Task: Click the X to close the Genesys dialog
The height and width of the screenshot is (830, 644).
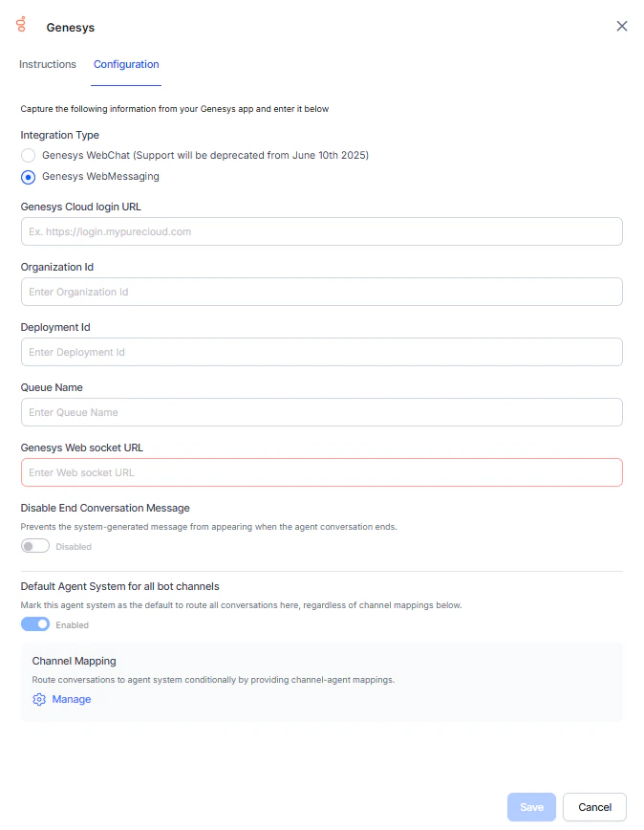Action: (622, 26)
